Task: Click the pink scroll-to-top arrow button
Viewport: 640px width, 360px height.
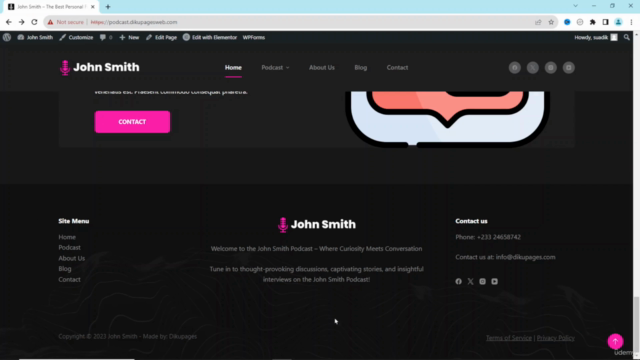Action: 615,341
